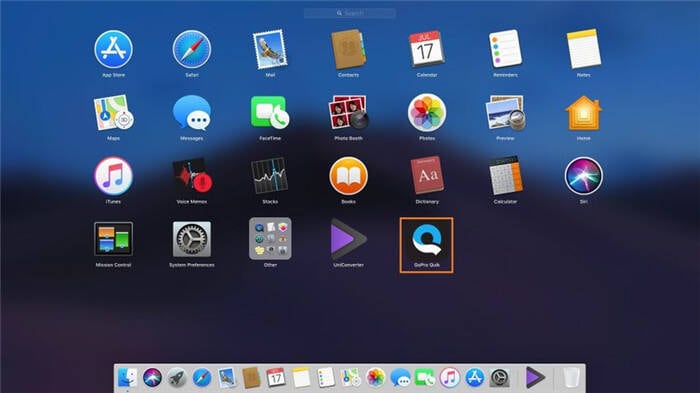The width and height of the screenshot is (700, 393).
Task: Open Finder in the Dock
Action: tap(127, 378)
